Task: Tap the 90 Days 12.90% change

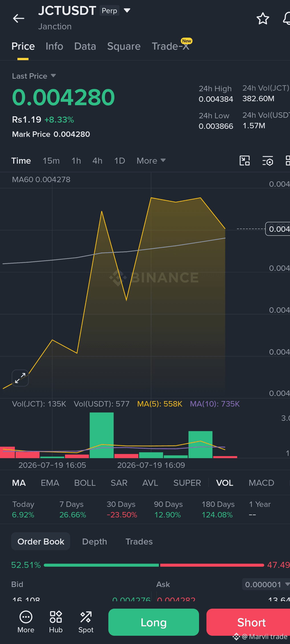Action: point(168,510)
